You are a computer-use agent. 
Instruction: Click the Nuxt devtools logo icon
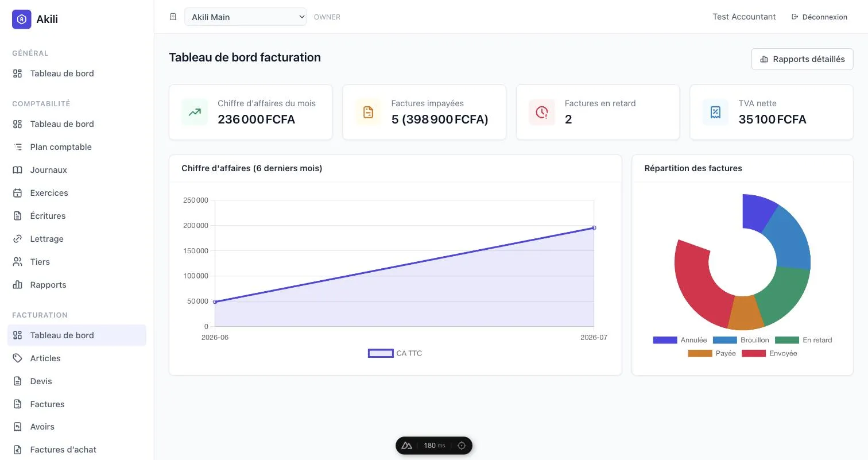click(407, 446)
